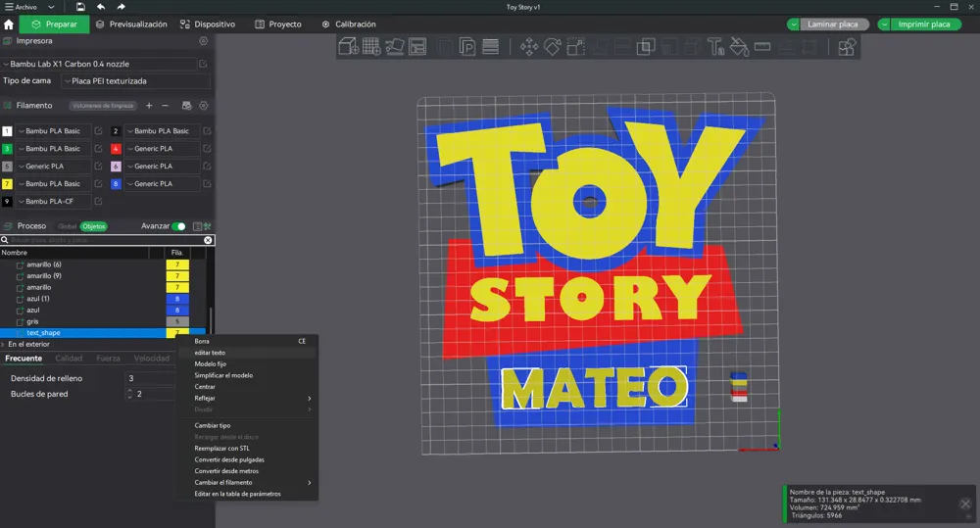The height and width of the screenshot is (528, 980).
Task: Open the Assembly view puzzle icon
Action: [847, 47]
